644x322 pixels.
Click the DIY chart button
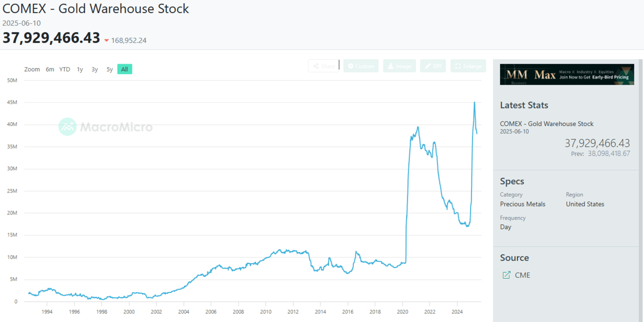(433, 66)
